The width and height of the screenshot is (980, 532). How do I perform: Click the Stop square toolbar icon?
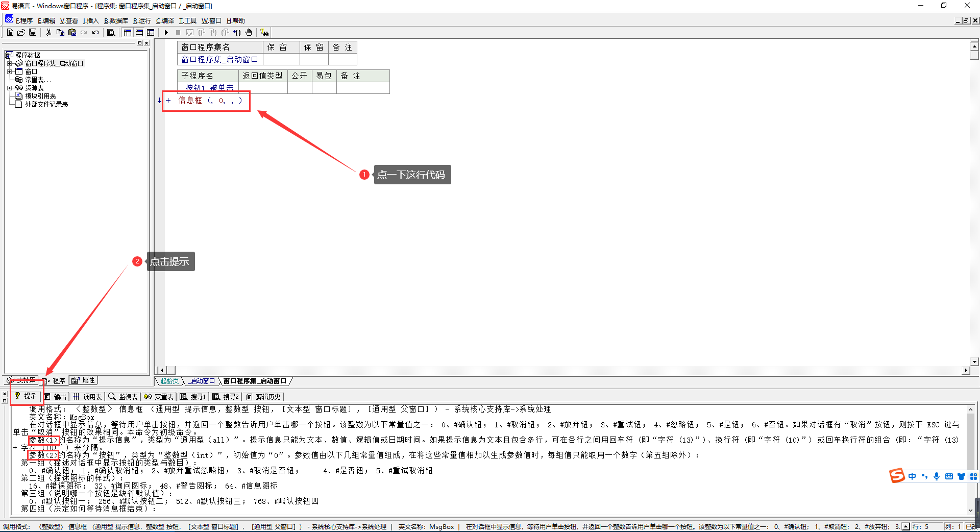coord(178,32)
